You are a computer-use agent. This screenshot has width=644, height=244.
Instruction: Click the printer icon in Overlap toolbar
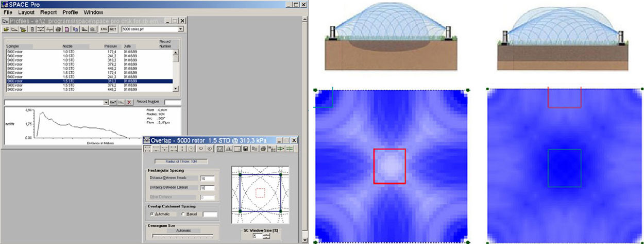tap(263, 149)
